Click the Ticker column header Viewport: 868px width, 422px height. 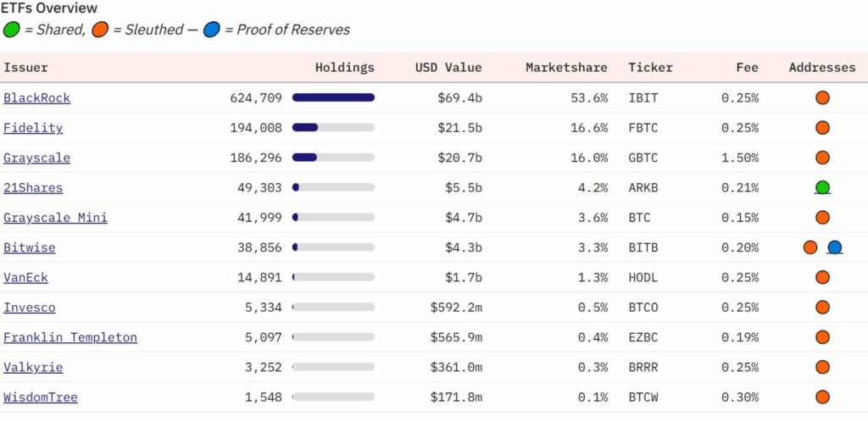click(x=650, y=68)
